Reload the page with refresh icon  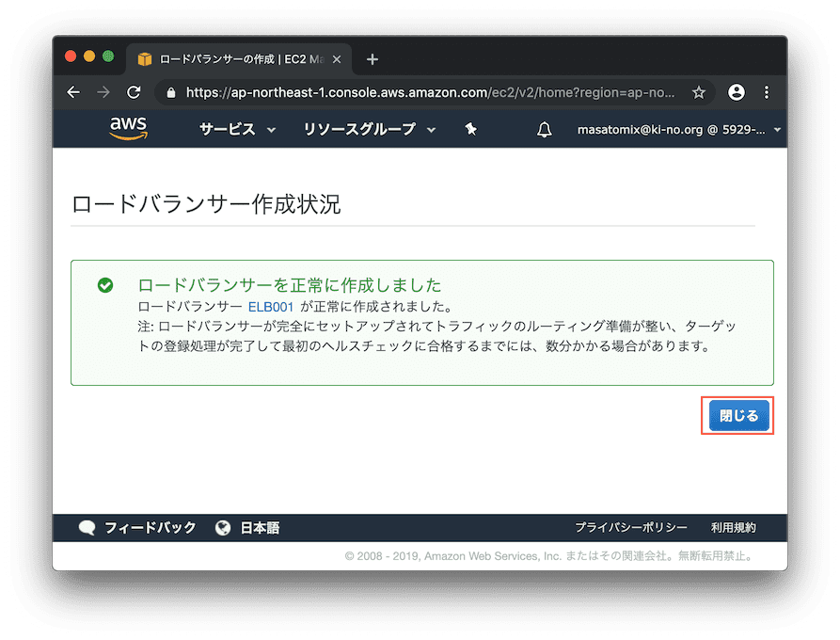(134, 92)
